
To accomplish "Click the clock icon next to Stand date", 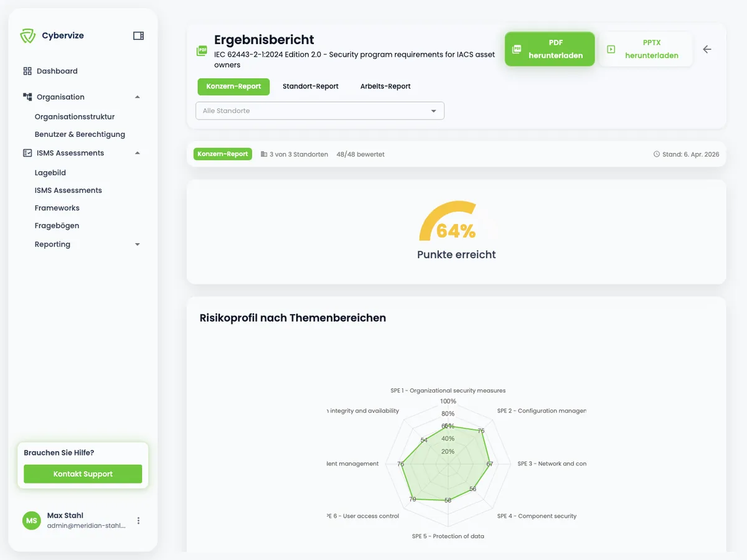I will click(x=657, y=154).
